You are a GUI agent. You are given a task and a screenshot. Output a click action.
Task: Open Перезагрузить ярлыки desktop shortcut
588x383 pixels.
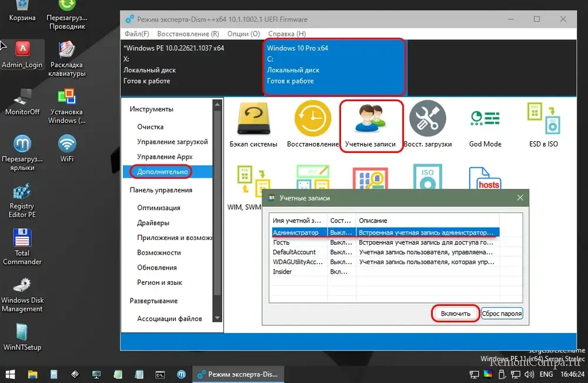(x=22, y=153)
